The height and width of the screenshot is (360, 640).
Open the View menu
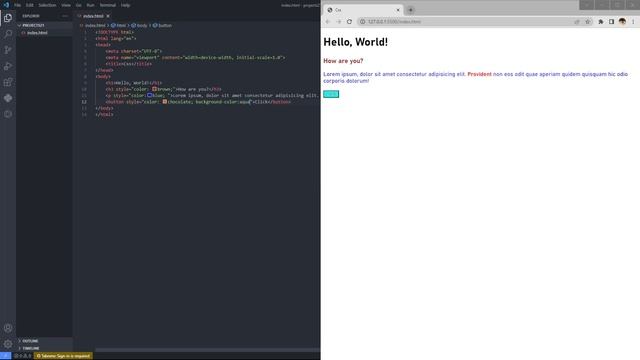click(x=66, y=5)
